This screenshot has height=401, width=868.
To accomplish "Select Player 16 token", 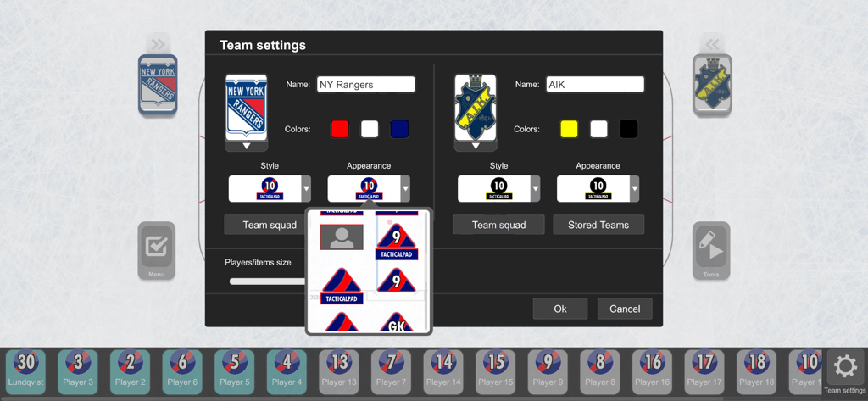I will [x=652, y=371].
